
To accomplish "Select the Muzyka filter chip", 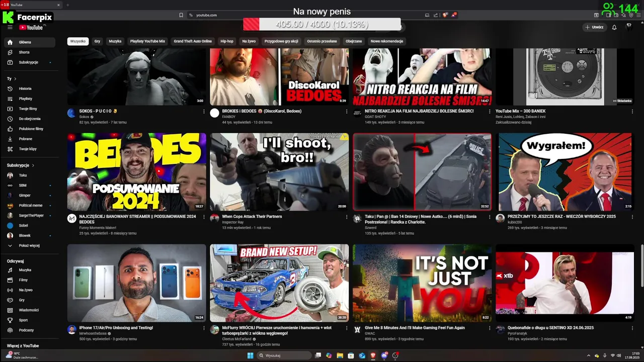I will (x=115, y=41).
